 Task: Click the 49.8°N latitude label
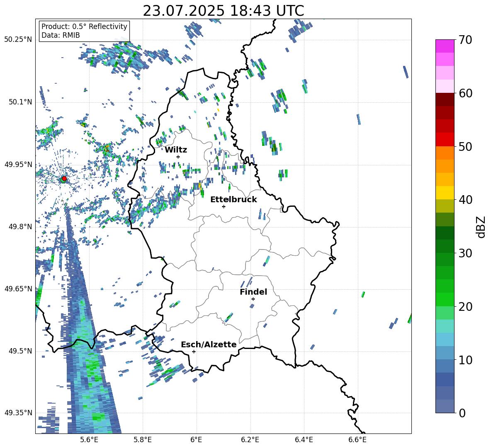[x=20, y=227]
